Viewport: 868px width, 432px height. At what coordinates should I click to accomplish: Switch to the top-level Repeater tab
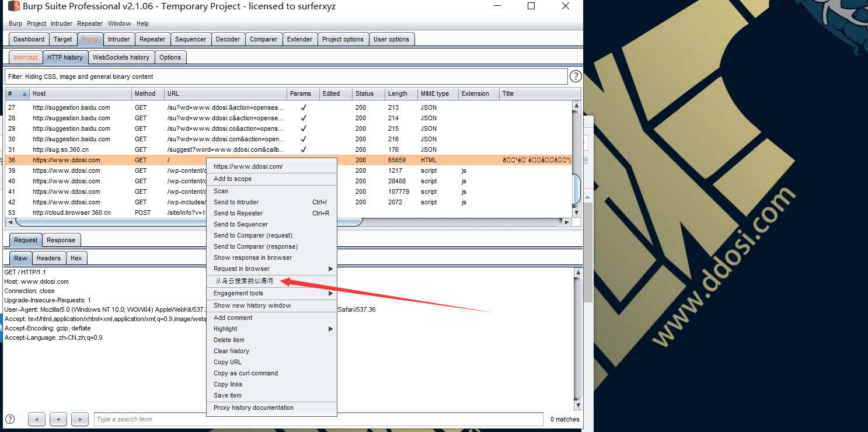point(152,39)
